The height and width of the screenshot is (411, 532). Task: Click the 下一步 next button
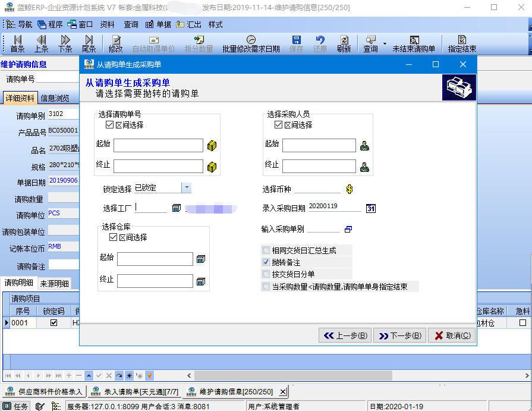pos(399,335)
